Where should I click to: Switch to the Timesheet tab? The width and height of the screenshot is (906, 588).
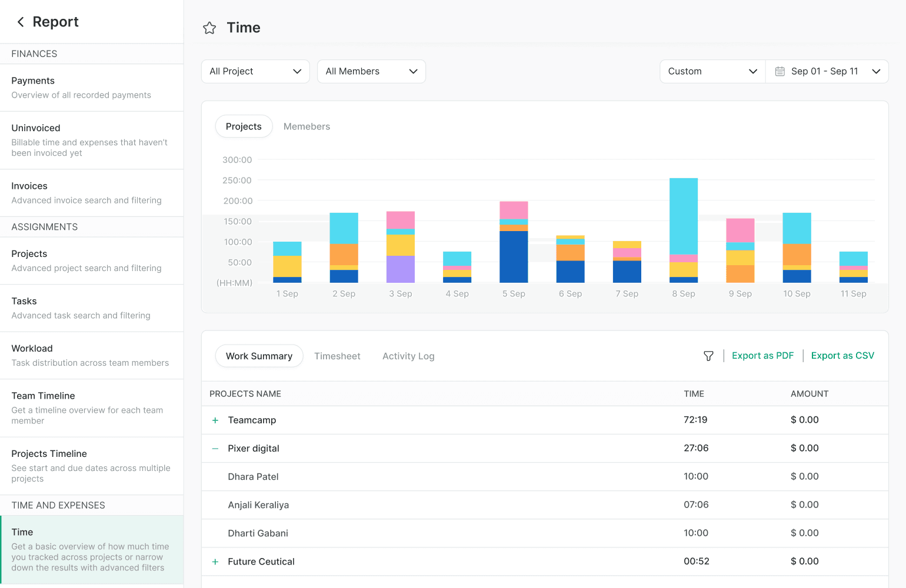(x=337, y=356)
